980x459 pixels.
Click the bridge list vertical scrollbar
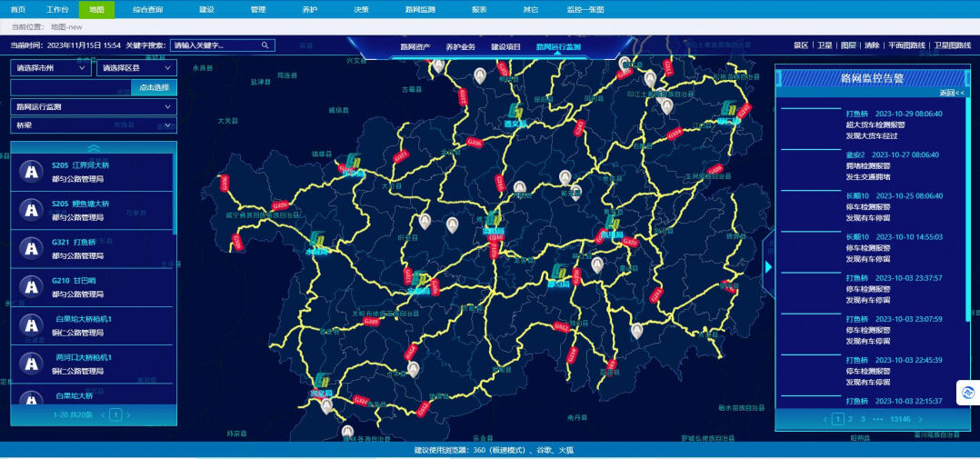[x=175, y=194]
